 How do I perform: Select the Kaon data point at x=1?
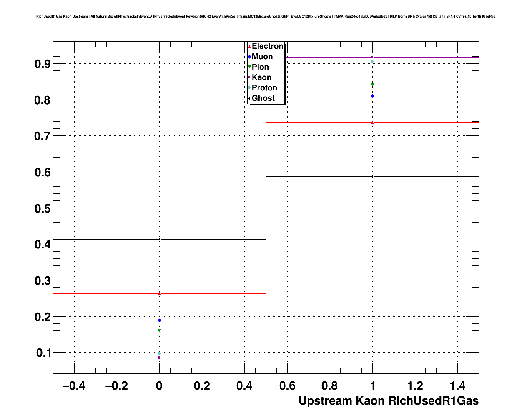click(372, 57)
